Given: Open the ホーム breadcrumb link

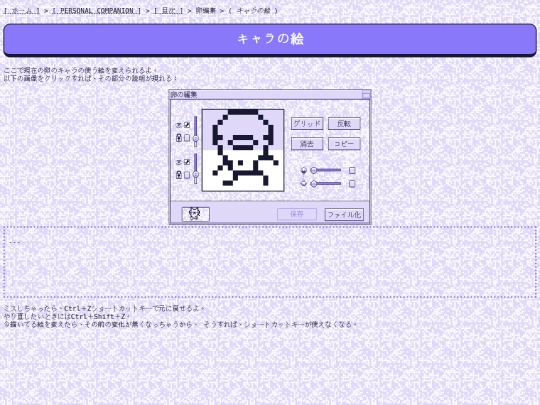Looking at the screenshot, I should 21,11.
